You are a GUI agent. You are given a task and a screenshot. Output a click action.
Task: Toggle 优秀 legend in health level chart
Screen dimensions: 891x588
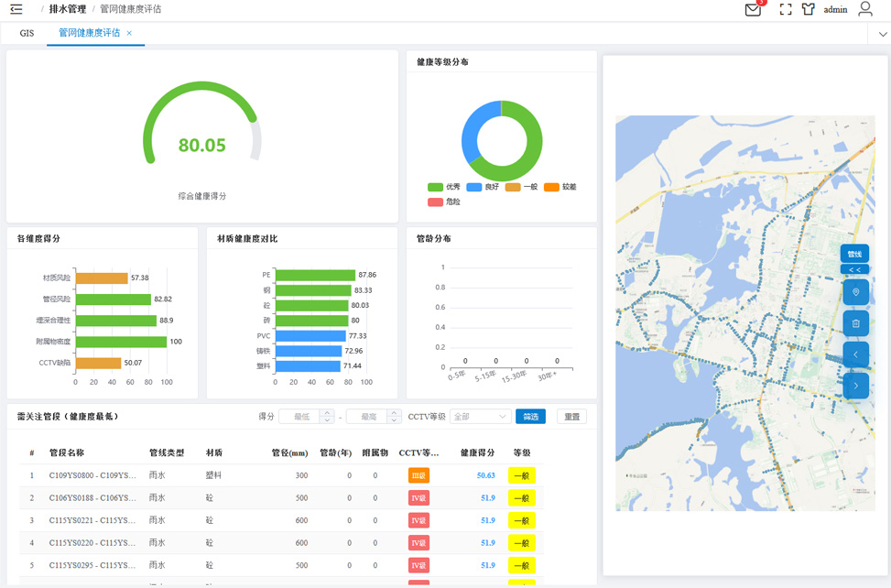(x=444, y=187)
